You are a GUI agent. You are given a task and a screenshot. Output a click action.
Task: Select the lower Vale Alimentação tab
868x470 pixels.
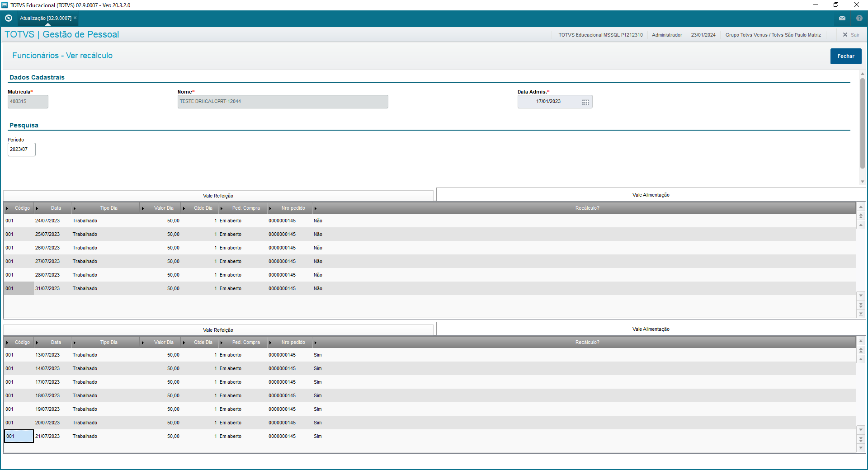651,329
